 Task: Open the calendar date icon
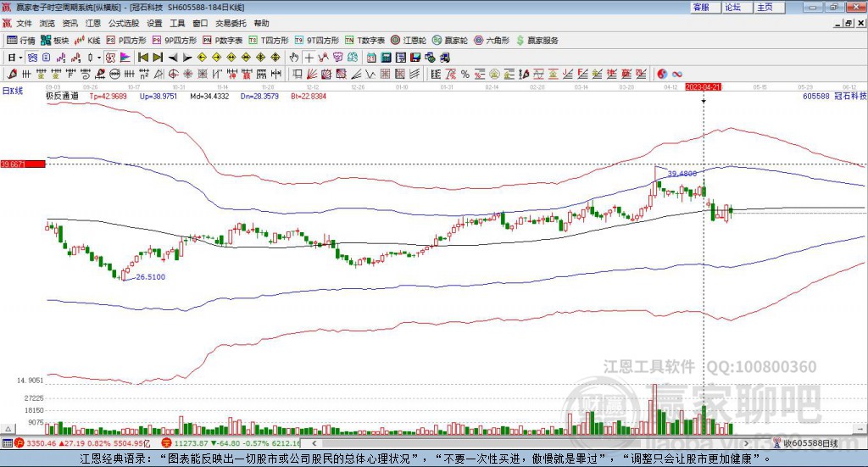click(371, 58)
